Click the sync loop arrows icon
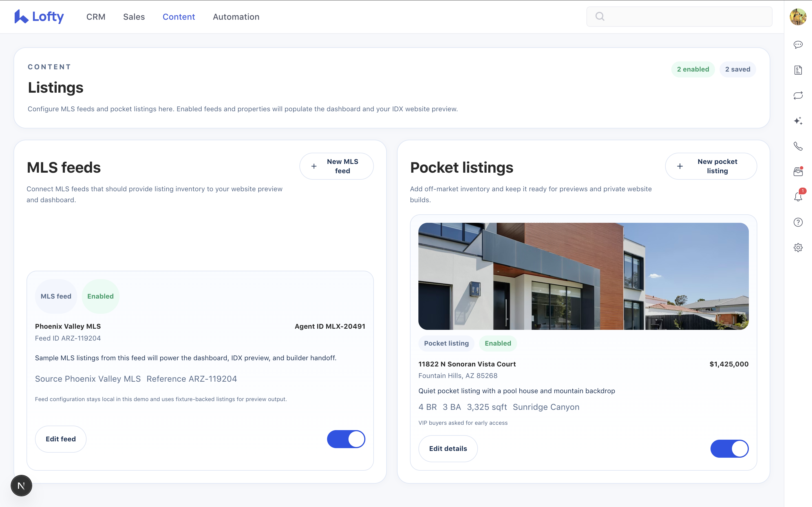The height and width of the screenshot is (507, 812). [x=798, y=95]
